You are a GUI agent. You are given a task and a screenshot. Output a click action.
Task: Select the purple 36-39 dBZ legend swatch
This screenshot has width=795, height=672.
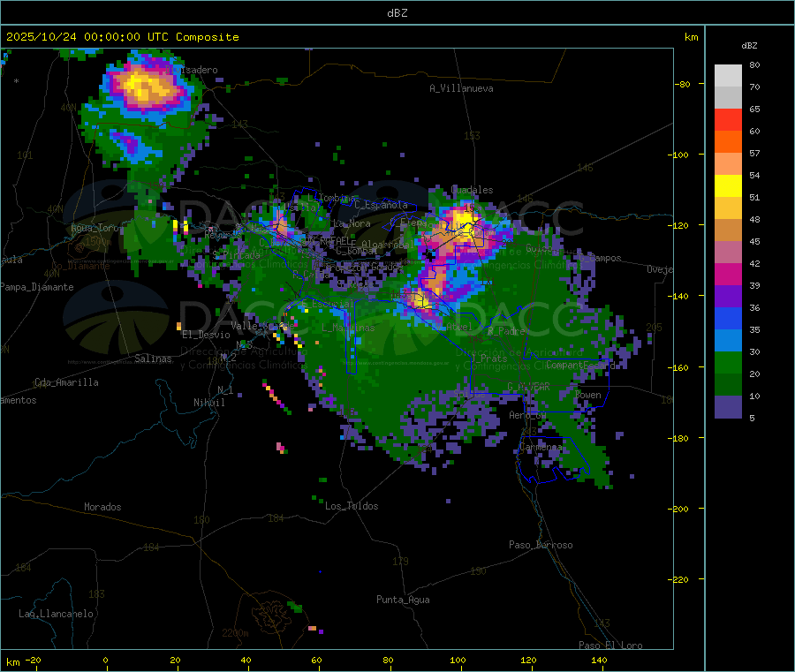pyautogui.click(x=728, y=297)
